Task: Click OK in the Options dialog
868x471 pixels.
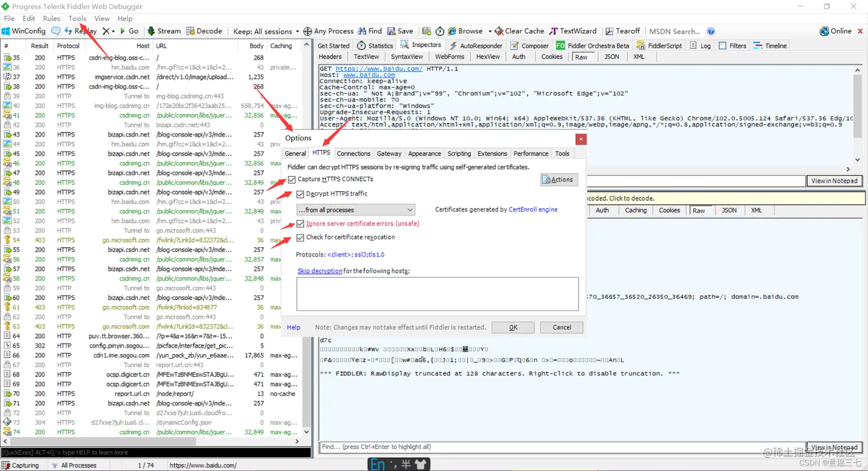Action: pos(513,328)
